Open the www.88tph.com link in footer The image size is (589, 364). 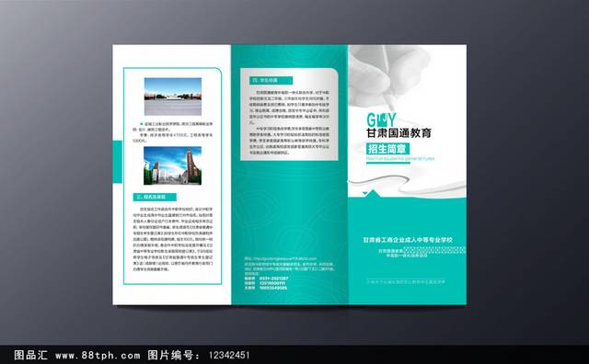98,355
